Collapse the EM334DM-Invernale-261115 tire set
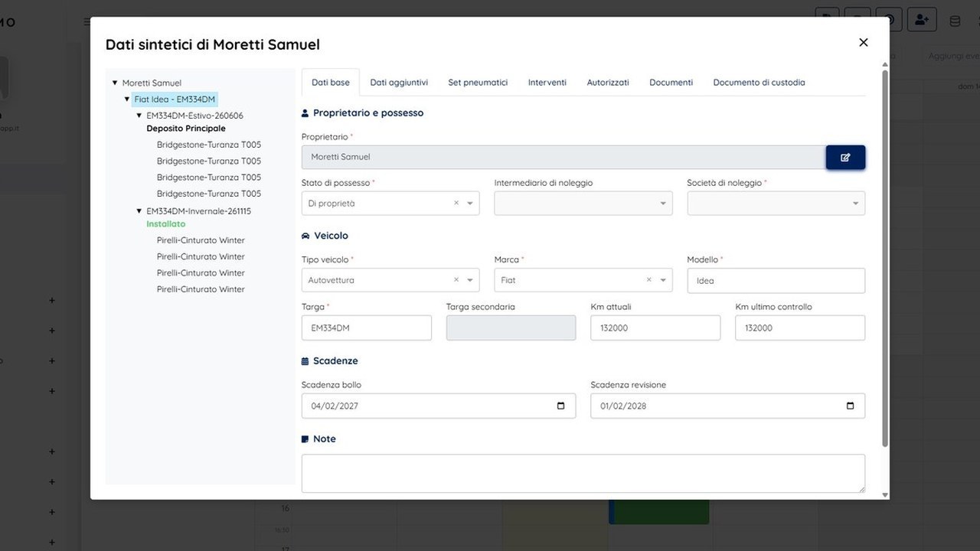 click(139, 210)
